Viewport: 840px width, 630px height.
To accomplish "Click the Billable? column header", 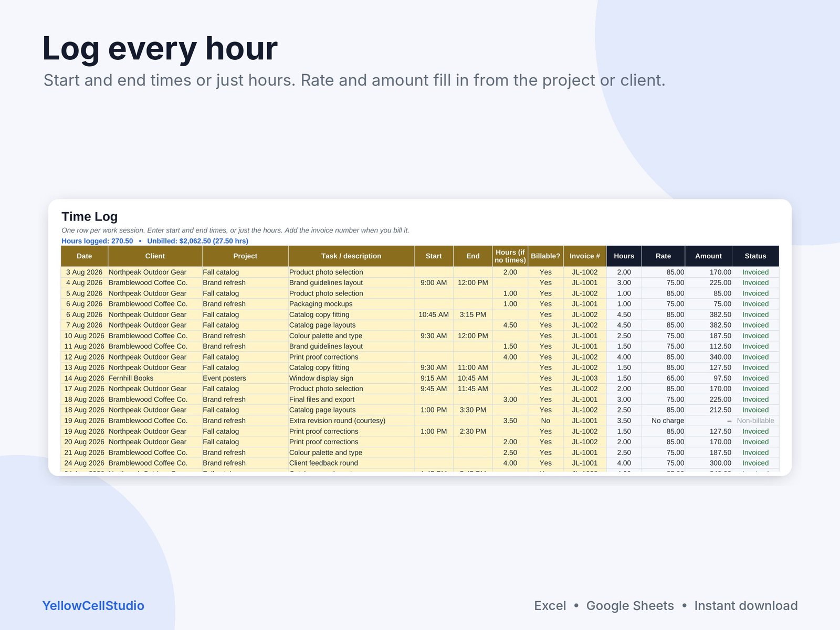I will [x=545, y=256].
